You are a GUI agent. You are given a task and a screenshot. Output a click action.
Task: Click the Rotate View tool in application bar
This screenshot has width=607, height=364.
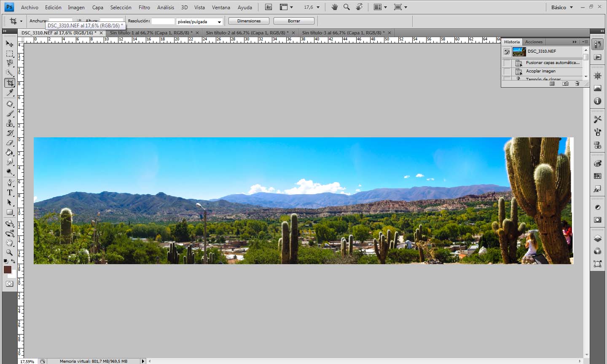359,7
